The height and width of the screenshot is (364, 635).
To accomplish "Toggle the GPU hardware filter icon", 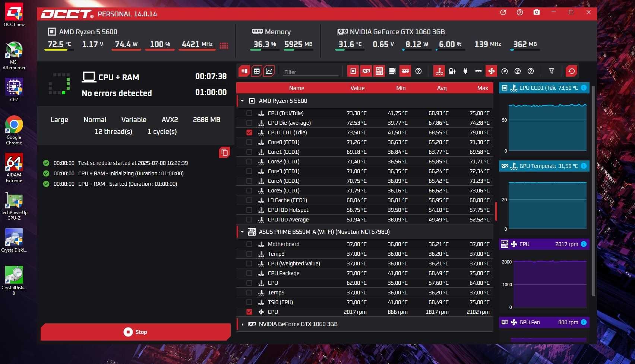I will (x=366, y=71).
